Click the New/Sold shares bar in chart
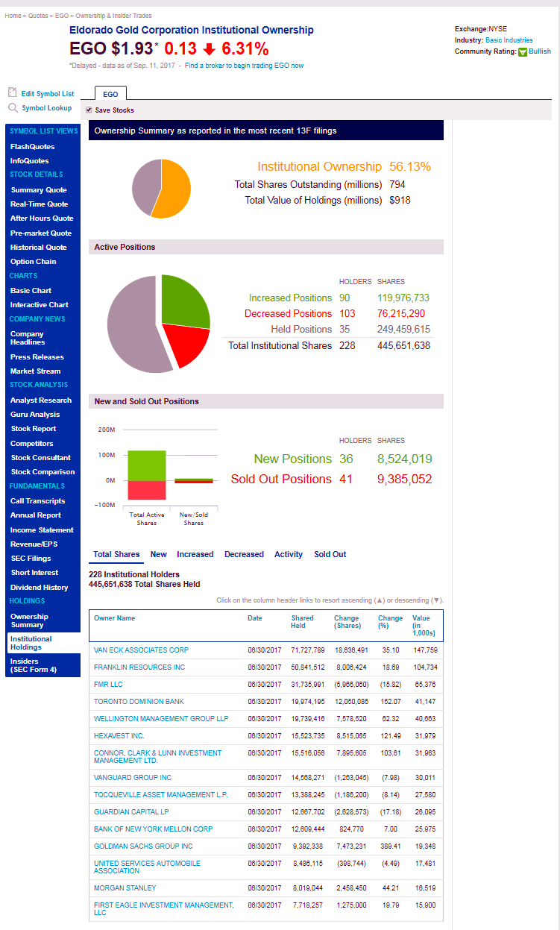560x930 pixels. [x=194, y=481]
